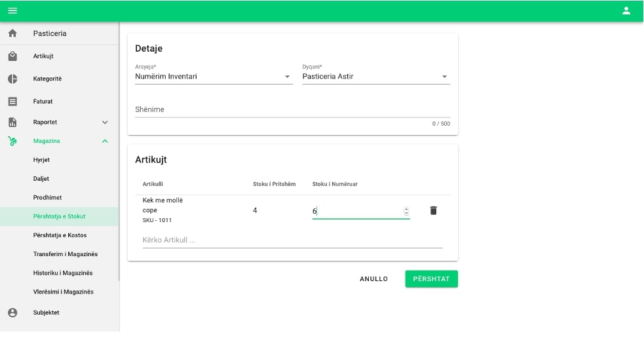Adjust Stoku i Numëruar stepper arrows
The height and width of the screenshot is (346, 644).
coord(406,211)
